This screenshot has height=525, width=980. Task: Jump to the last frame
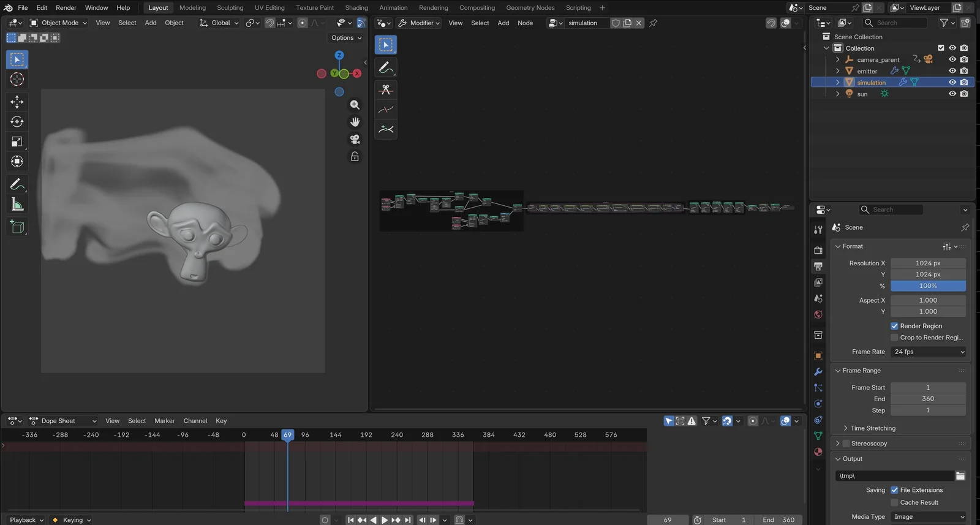tap(408, 520)
